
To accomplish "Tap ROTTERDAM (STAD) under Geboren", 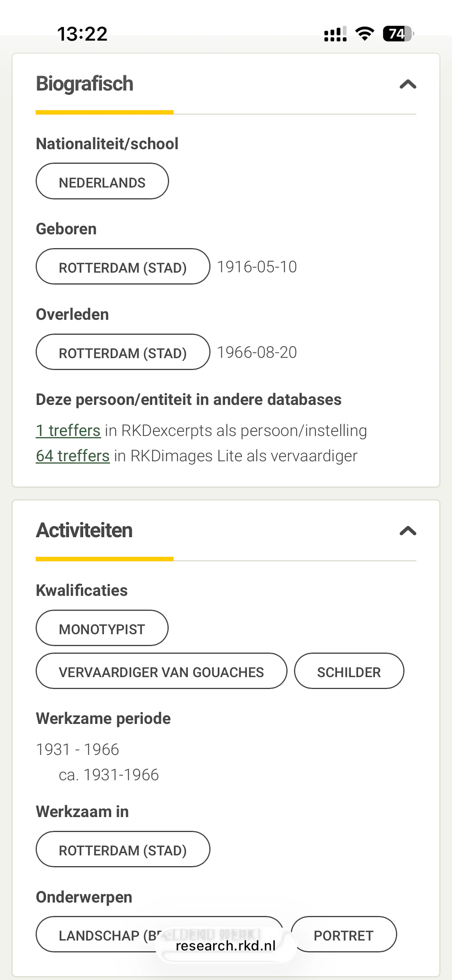I will tap(123, 267).
